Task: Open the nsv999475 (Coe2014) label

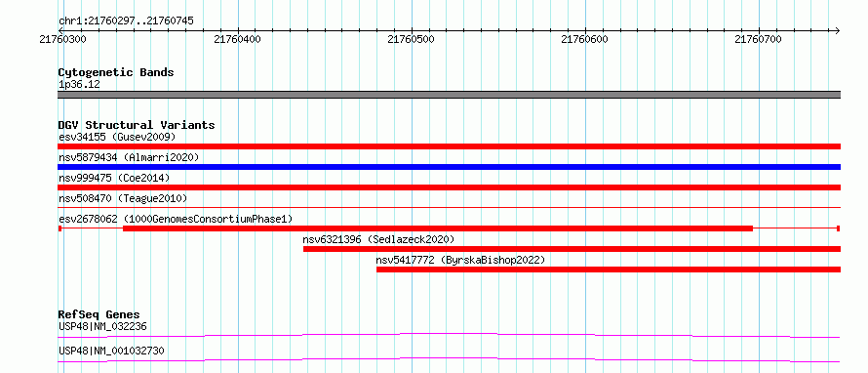Action: click(x=114, y=178)
